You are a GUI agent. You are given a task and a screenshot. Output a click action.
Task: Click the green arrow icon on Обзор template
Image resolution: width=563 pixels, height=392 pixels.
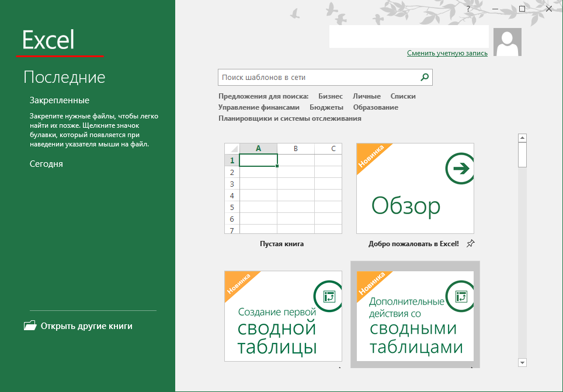[x=460, y=169]
